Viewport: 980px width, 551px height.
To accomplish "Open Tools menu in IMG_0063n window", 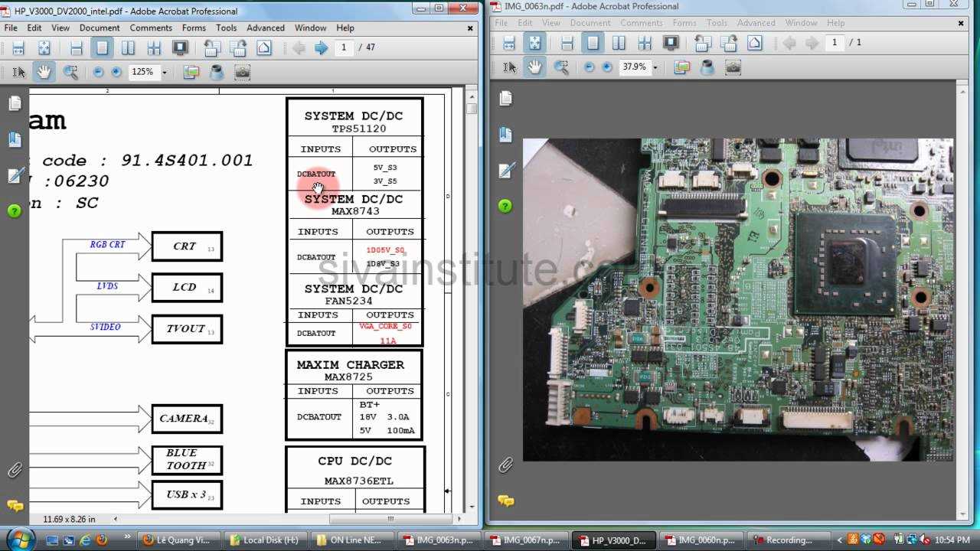I will coord(717,23).
